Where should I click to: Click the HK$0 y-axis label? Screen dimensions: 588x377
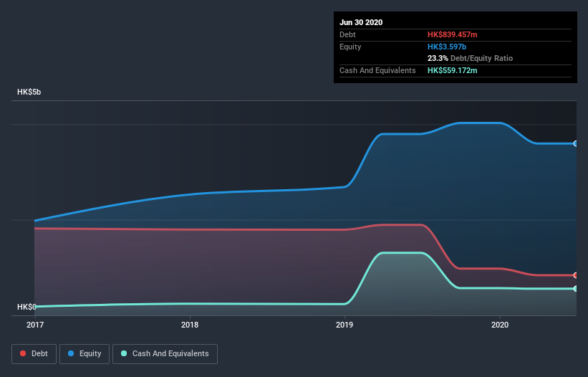click(26, 307)
